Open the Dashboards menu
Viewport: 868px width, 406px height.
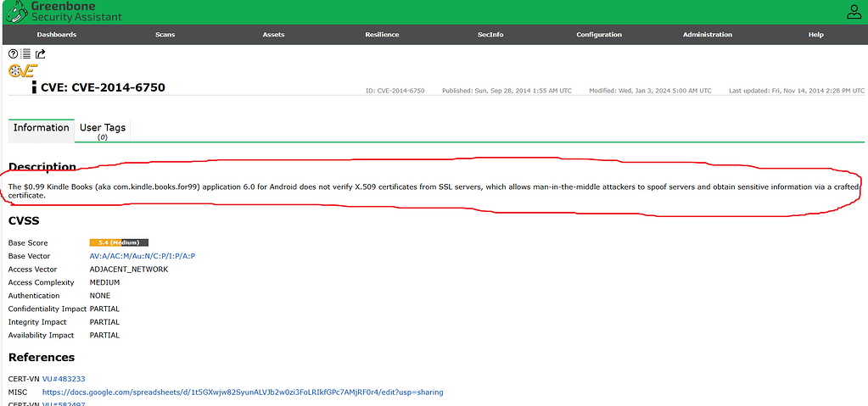point(57,35)
